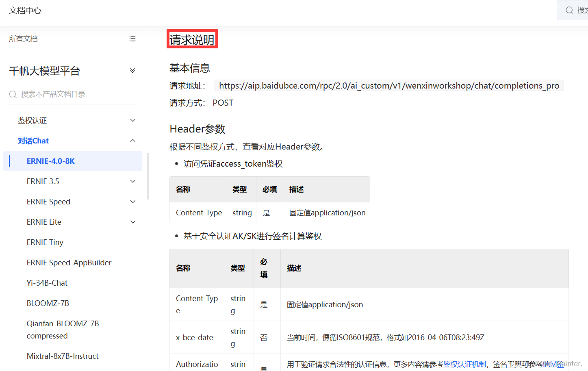Select the ERNIE-4.0-8K document
588x371 pixels.
coord(50,161)
